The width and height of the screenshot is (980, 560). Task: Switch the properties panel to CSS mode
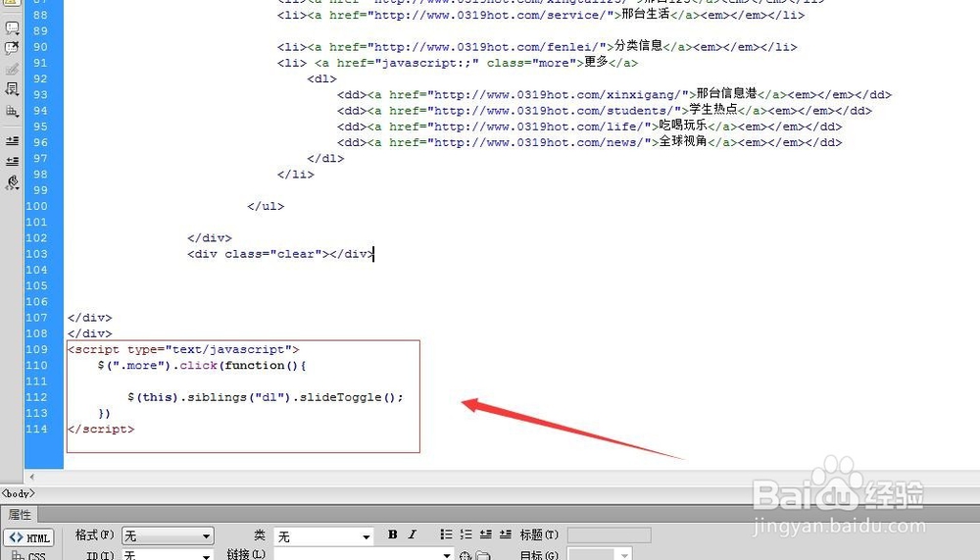(x=29, y=555)
